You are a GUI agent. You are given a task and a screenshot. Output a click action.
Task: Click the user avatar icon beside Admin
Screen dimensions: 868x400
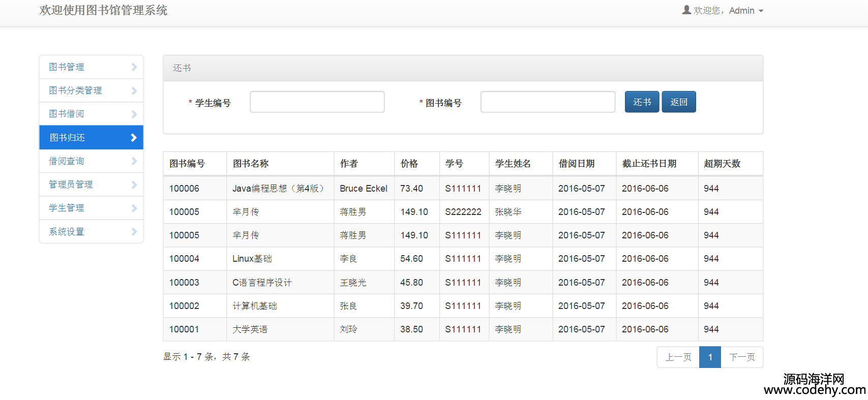coord(686,10)
